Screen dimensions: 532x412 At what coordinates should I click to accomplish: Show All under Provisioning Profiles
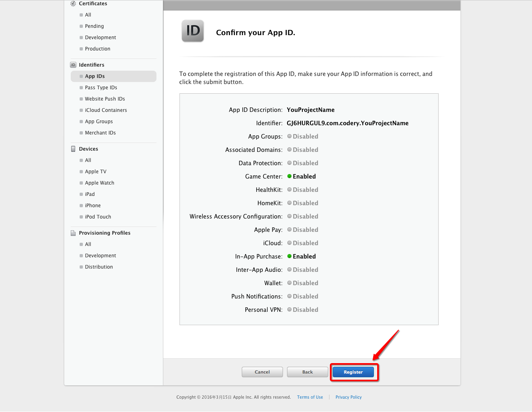tap(88, 244)
